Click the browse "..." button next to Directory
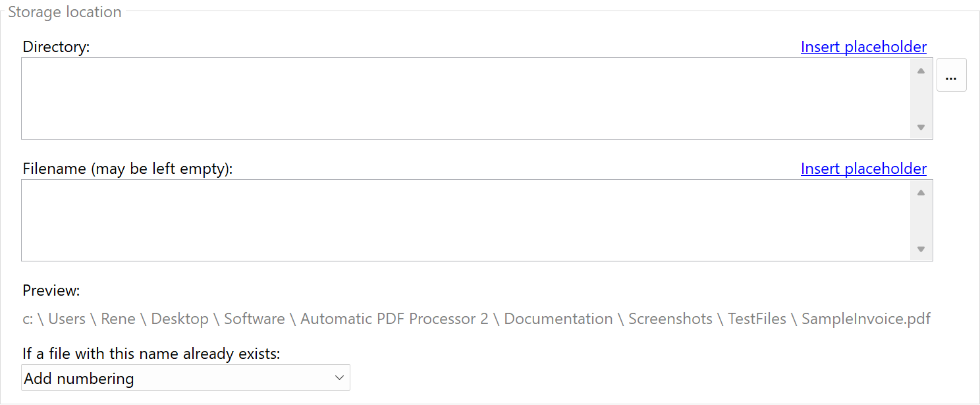 [x=951, y=74]
